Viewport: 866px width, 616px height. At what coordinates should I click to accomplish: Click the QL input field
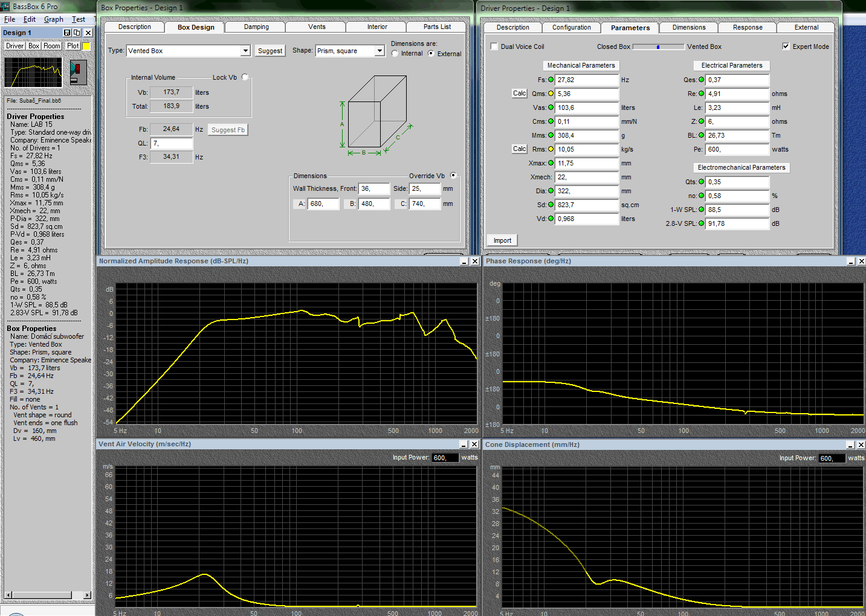pos(172,144)
